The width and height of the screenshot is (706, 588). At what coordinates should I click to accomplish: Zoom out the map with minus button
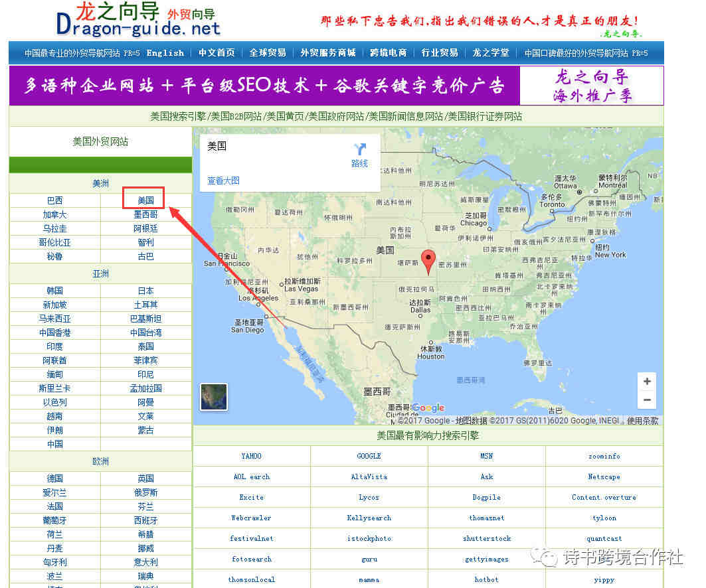(x=647, y=400)
